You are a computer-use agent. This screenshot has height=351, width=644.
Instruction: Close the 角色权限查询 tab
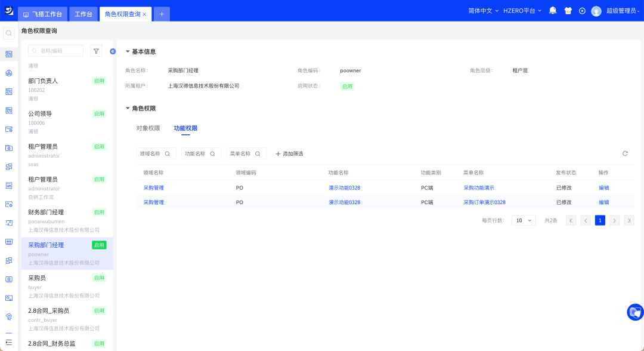(144, 14)
